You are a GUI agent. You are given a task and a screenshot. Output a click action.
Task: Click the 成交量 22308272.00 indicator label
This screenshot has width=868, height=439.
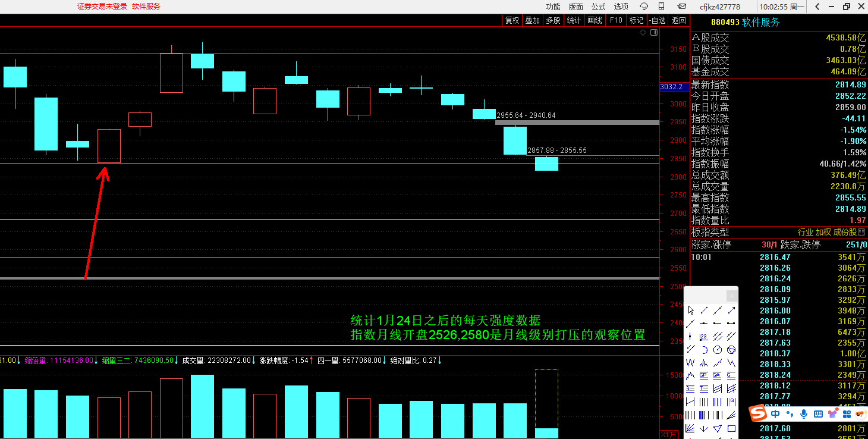click(x=219, y=360)
